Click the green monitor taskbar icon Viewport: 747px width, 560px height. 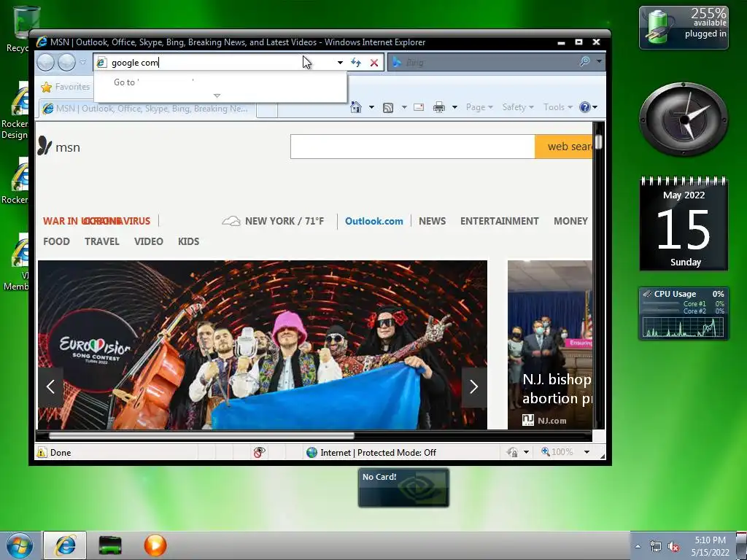(110, 545)
